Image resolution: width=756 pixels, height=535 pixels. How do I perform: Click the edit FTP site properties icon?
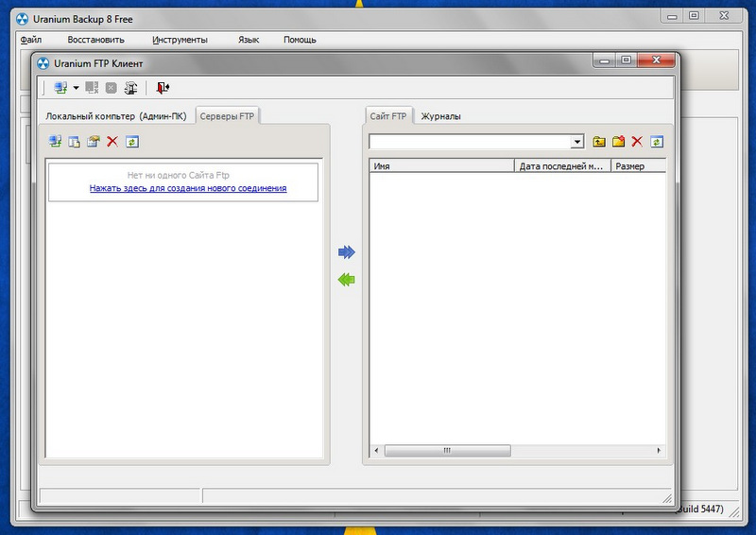(93, 142)
